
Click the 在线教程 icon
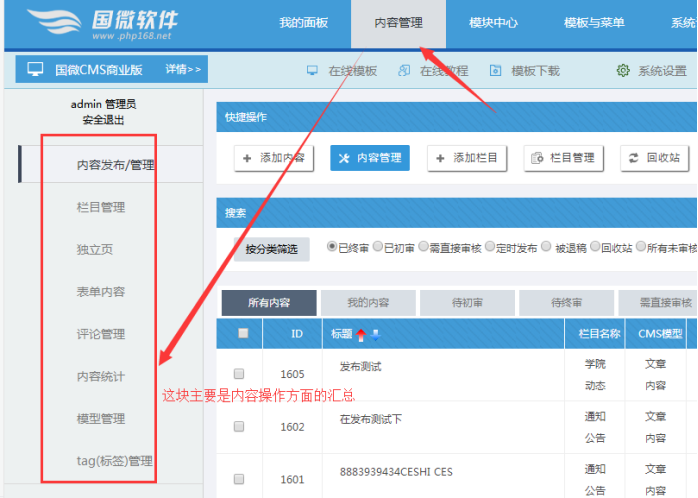point(403,71)
